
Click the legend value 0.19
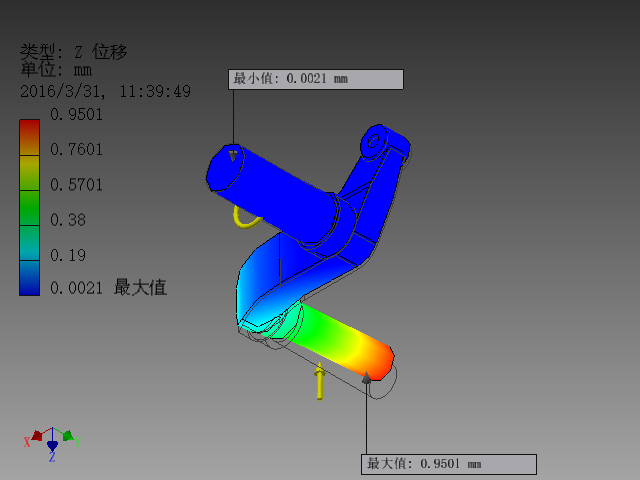[x=68, y=255]
